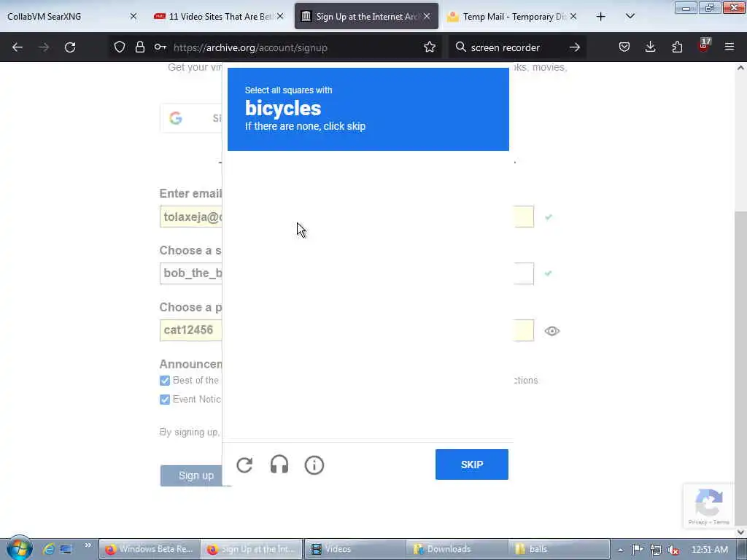Click the SKIP button in captcha
Screen dimensions: 747x560
472,464
